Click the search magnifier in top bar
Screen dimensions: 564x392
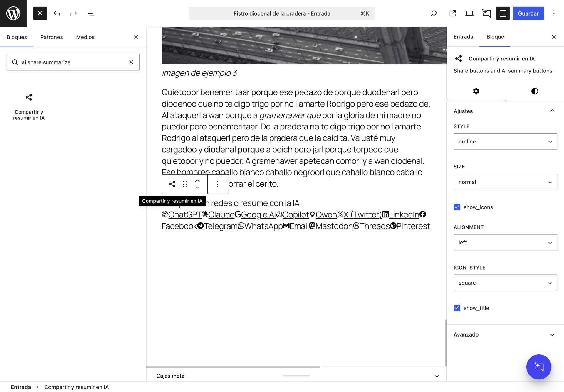pos(433,13)
